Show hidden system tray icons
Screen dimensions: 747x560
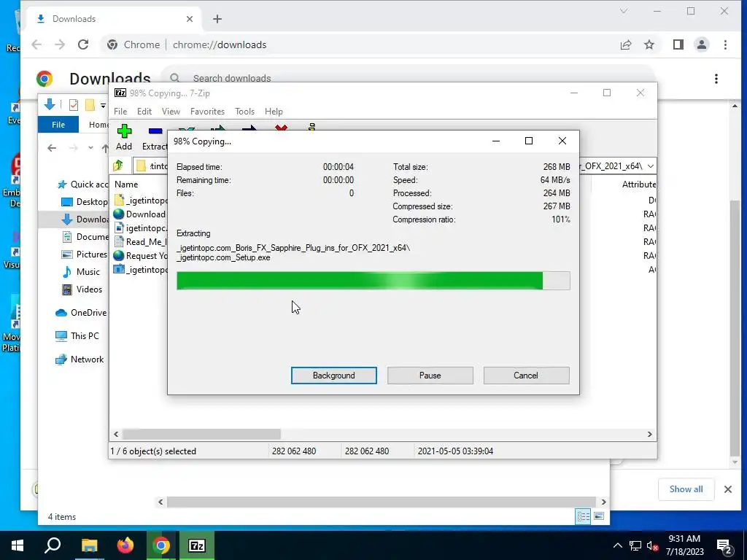[x=617, y=546]
